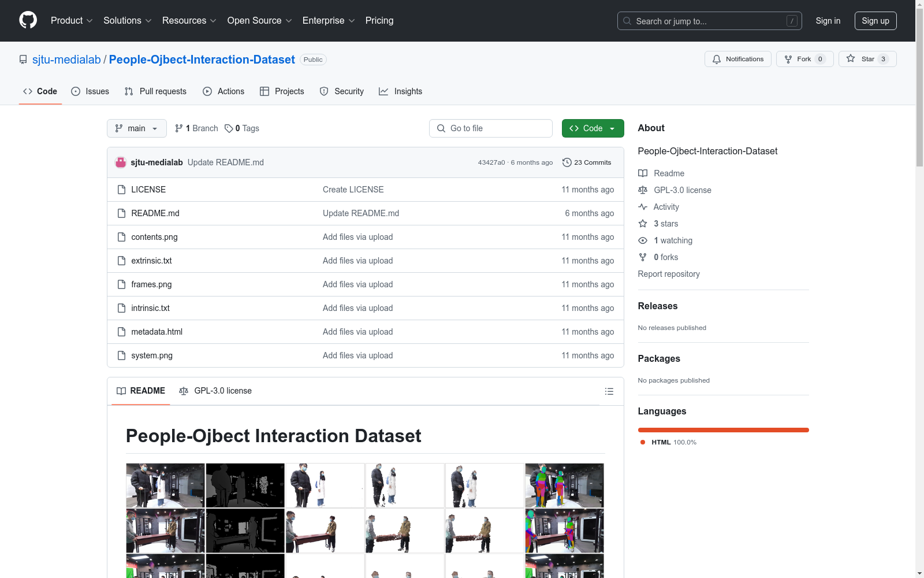Open the system.png file

click(152, 355)
